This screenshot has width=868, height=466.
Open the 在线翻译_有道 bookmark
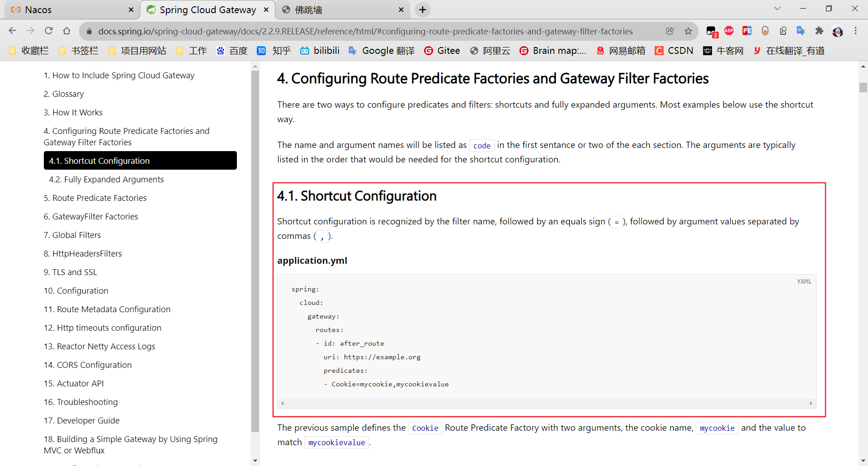789,51
